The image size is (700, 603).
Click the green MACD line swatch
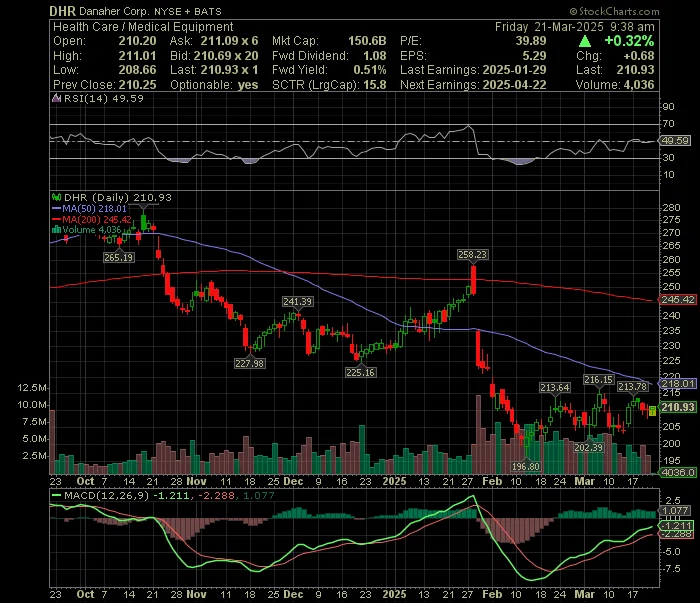pos(57,495)
